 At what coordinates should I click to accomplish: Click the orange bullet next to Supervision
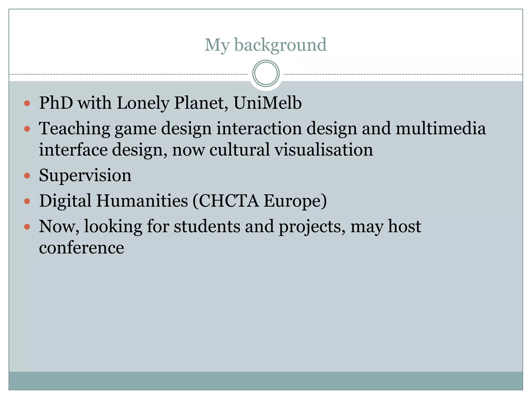[x=27, y=176]
